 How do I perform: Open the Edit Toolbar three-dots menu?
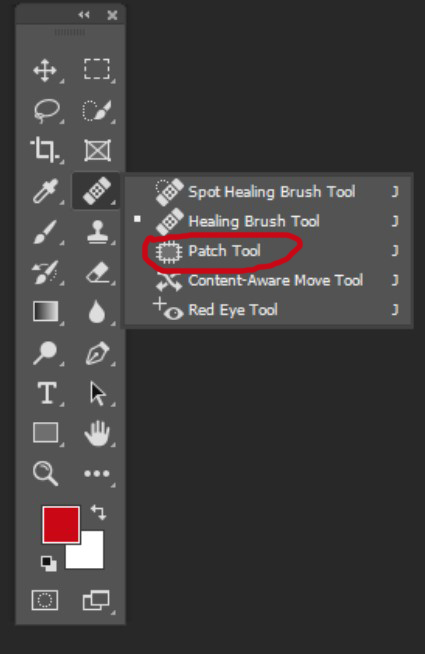point(97,473)
